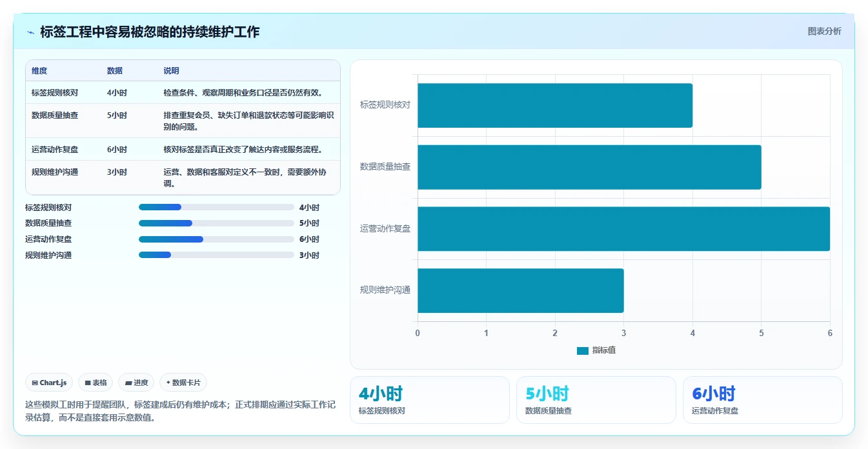Viewport: 868px width, 449px height.
Task: Click 标签规则核对 table row cell
Action: tap(55, 92)
